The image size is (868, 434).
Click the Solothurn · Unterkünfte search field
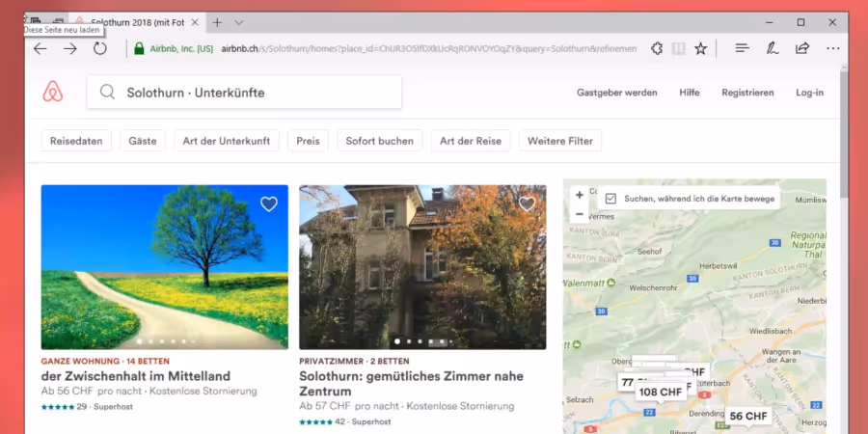(244, 92)
